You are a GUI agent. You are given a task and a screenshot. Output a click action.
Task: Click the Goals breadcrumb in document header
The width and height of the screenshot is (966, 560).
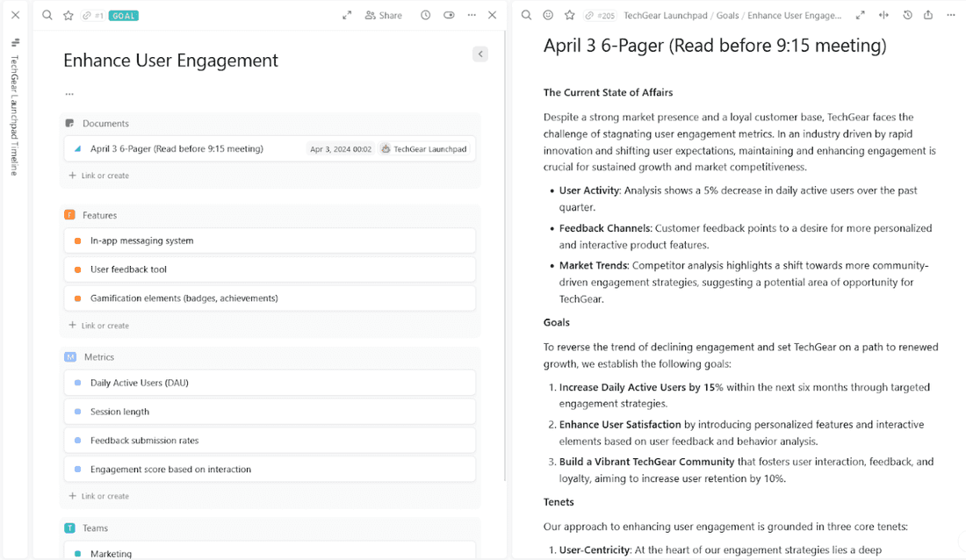tap(726, 16)
